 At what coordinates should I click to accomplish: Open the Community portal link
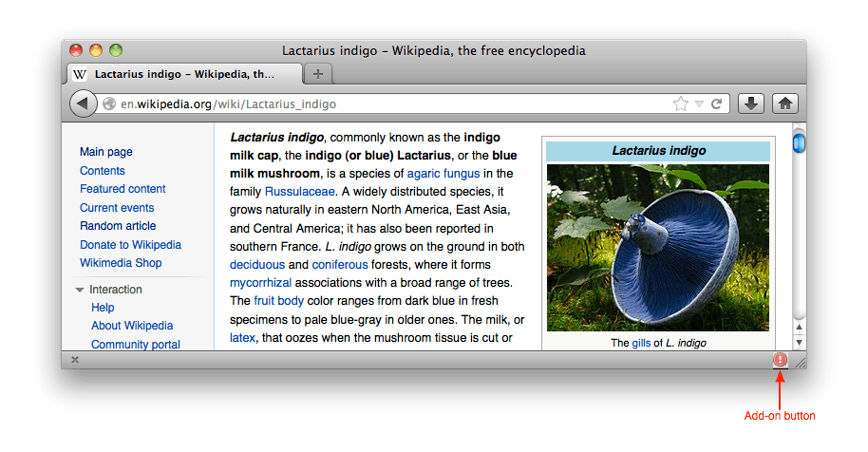click(x=136, y=344)
